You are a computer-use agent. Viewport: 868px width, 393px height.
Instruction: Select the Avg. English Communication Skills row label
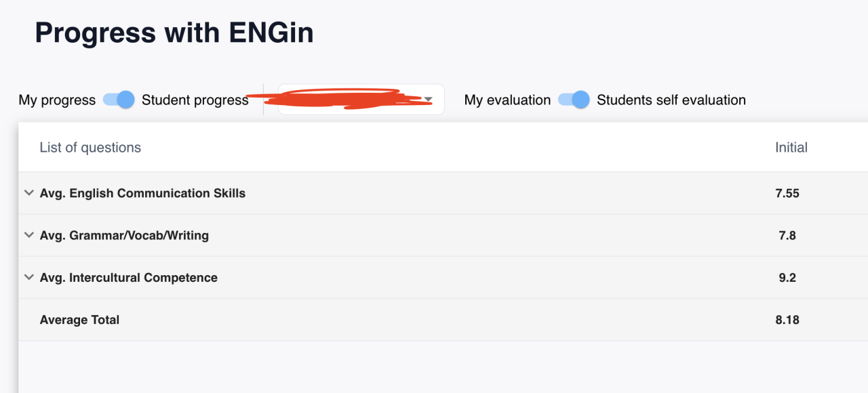pyautogui.click(x=142, y=193)
